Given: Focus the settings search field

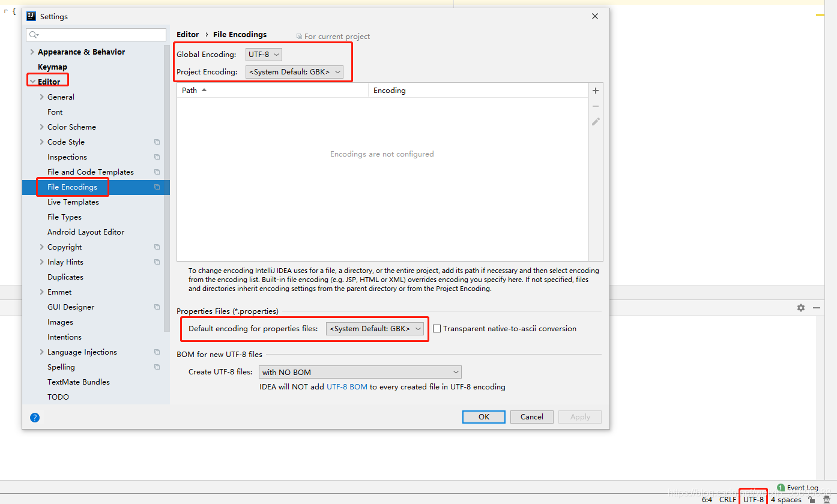Looking at the screenshot, I should pyautogui.click(x=96, y=35).
